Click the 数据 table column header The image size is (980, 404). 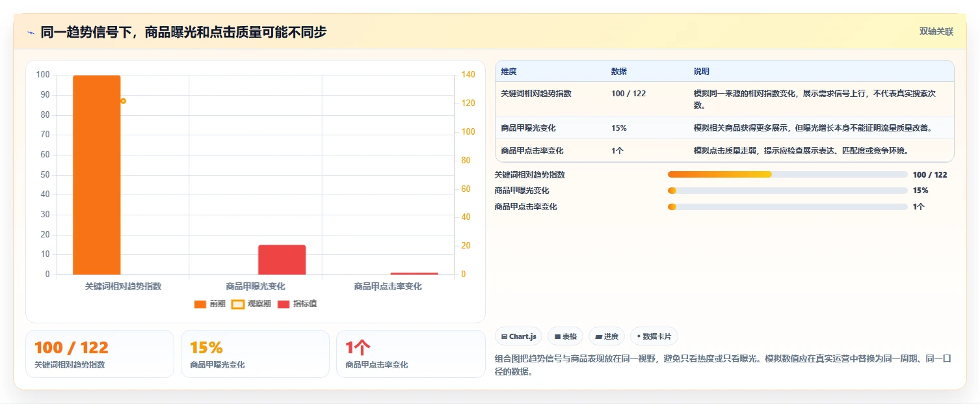pyautogui.click(x=619, y=72)
